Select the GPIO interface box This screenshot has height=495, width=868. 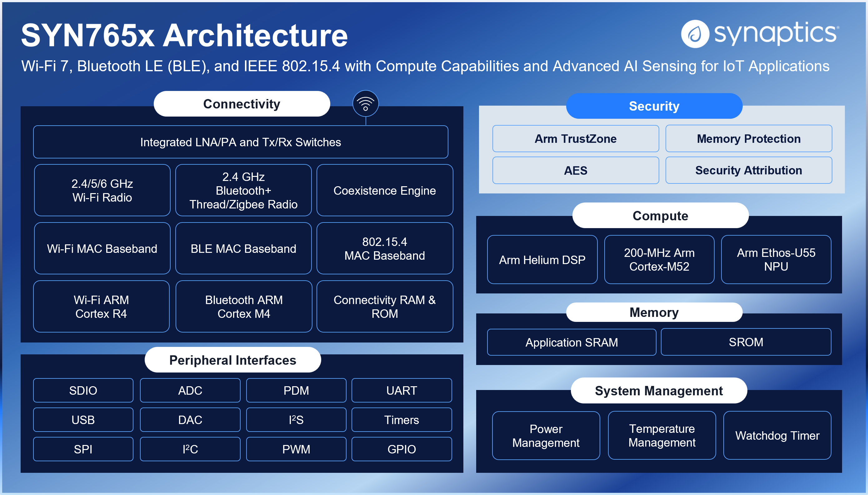402,449
